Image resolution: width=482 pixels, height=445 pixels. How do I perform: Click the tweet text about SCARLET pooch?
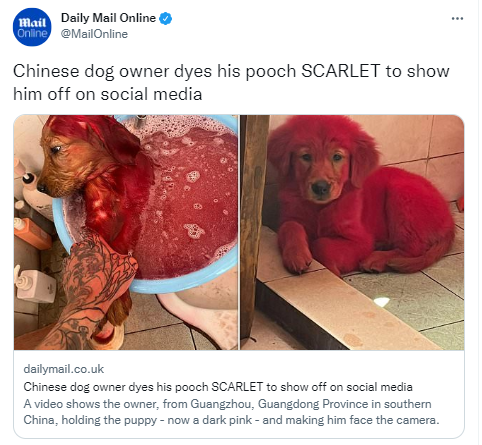point(231,82)
